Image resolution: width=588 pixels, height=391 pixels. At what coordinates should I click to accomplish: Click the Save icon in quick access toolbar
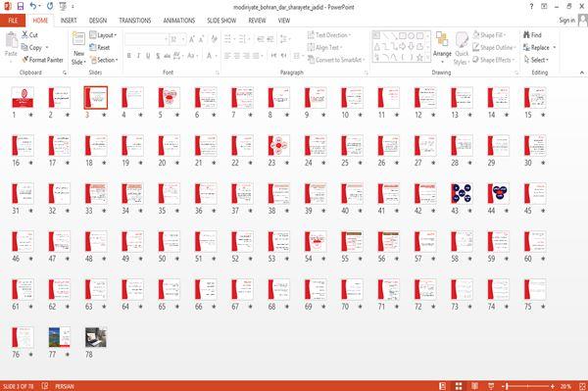pos(21,7)
